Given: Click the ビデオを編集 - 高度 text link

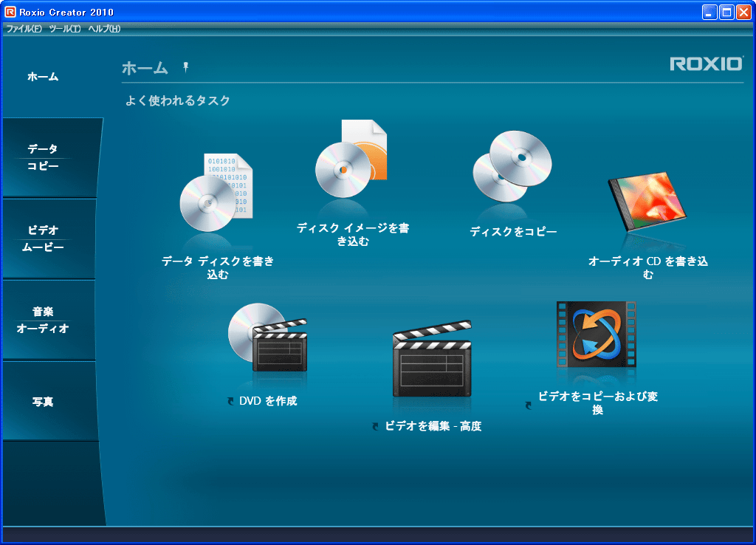Looking at the screenshot, I should (433, 426).
